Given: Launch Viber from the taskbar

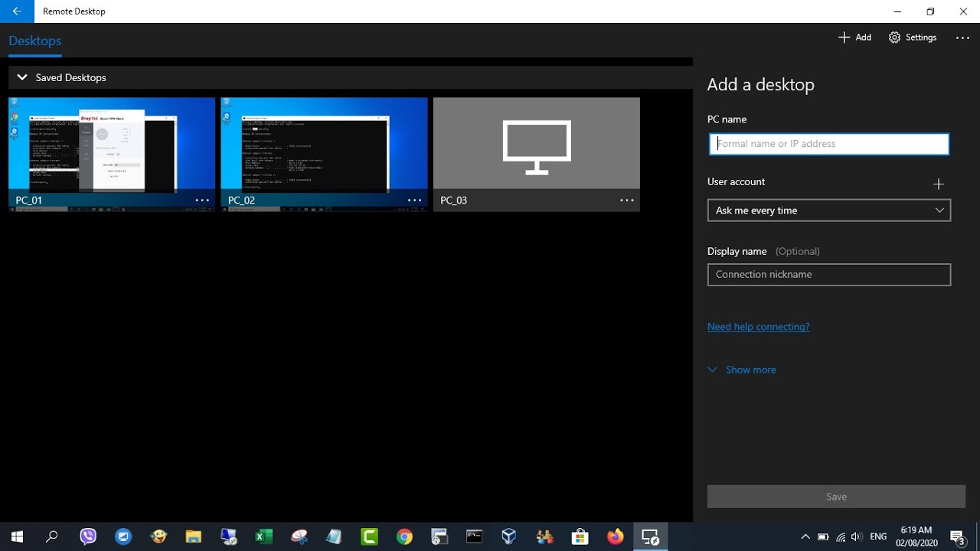Looking at the screenshot, I should (88, 536).
